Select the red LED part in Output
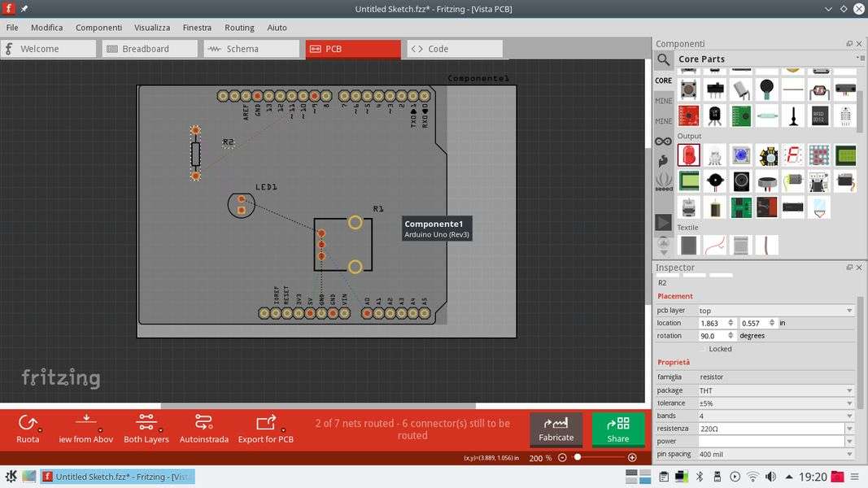The height and width of the screenshot is (488, 868). (x=688, y=155)
